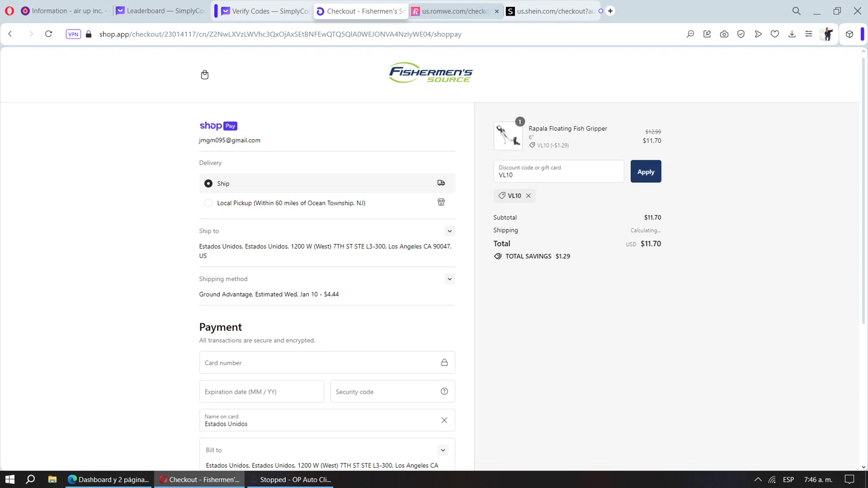Click the Rapala Floating Fish Gripper title
The height and width of the screenshot is (488, 868).
click(x=568, y=128)
